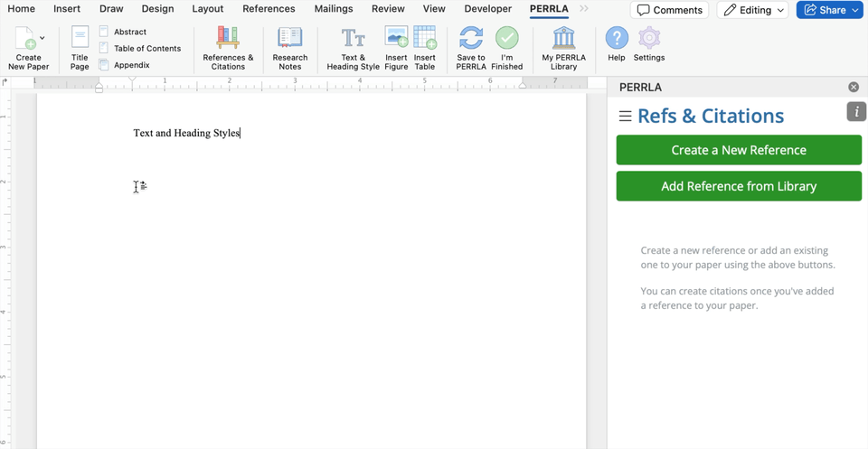The width and height of the screenshot is (868, 449).
Task: Click the first line indent marker on ruler
Action: [132, 80]
